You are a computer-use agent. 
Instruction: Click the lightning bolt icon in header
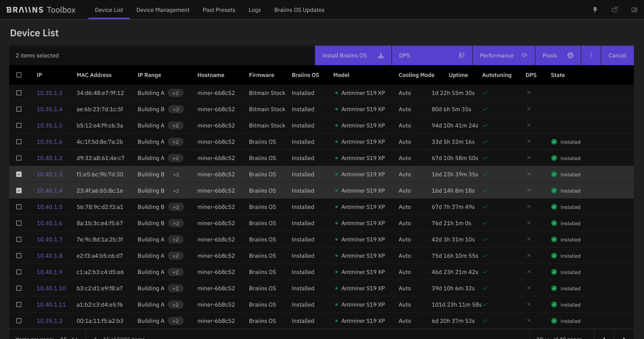pyautogui.click(x=595, y=10)
